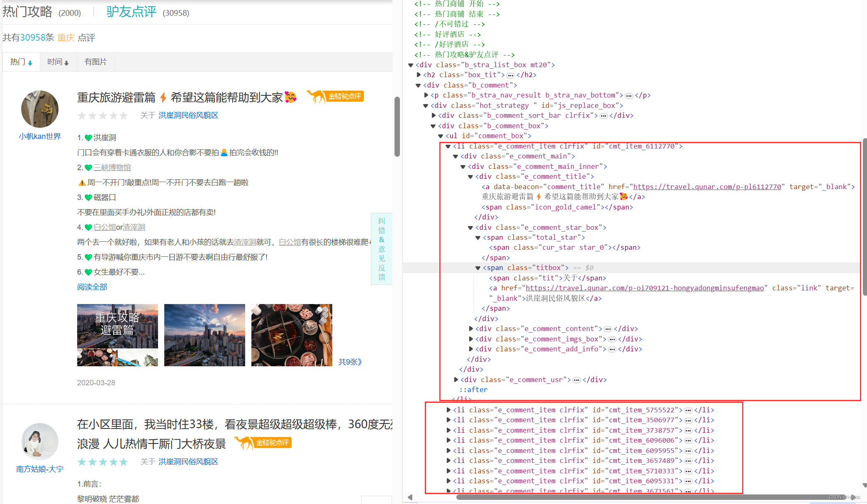
Task: Sort comments by 热门
Action: point(21,62)
